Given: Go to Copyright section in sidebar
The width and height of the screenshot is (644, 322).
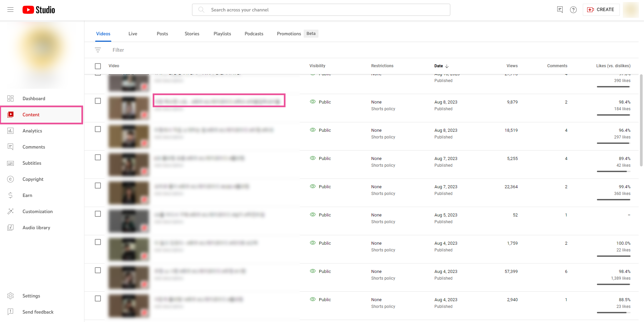Looking at the screenshot, I should (x=33, y=179).
